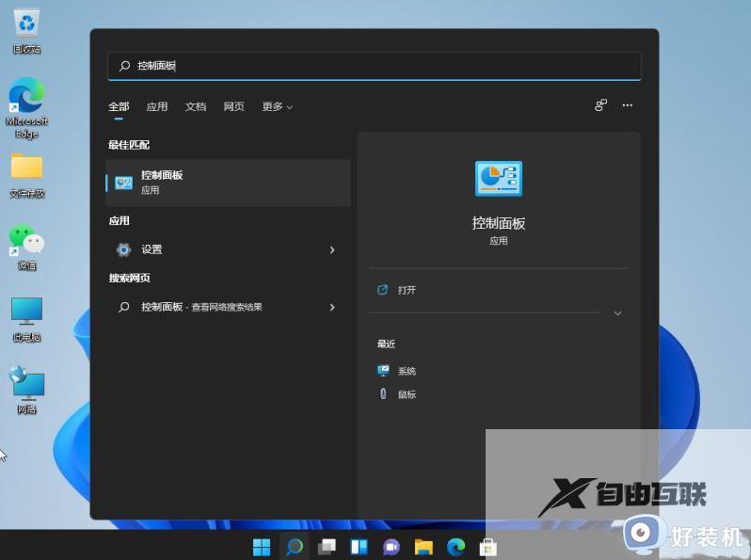Launch Edge from the taskbar

(455, 547)
